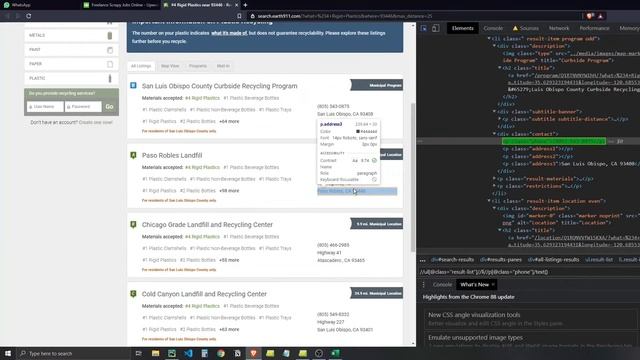640x360 pixels.
Task: Collapse the h2 class title node
Action: coord(500,68)
